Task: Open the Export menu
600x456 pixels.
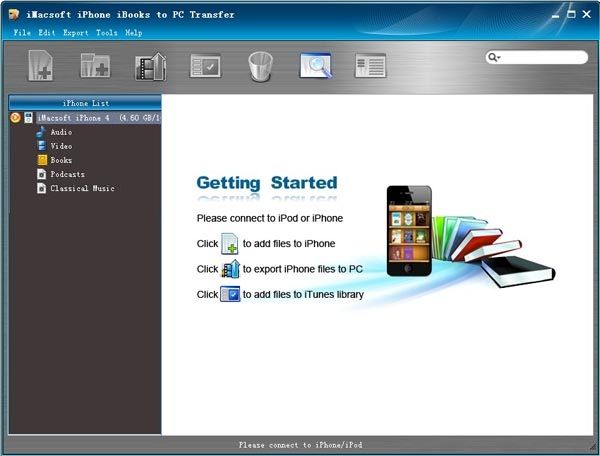Action: click(x=76, y=33)
